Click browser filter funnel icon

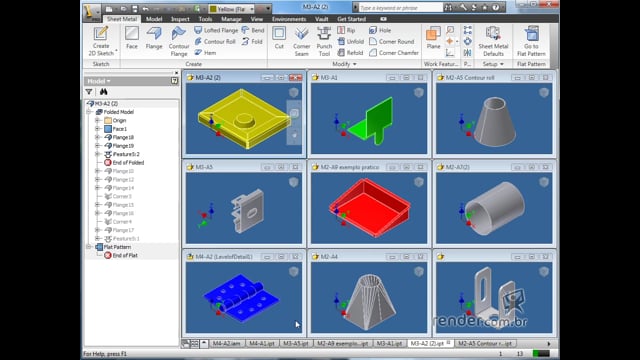coord(89,92)
